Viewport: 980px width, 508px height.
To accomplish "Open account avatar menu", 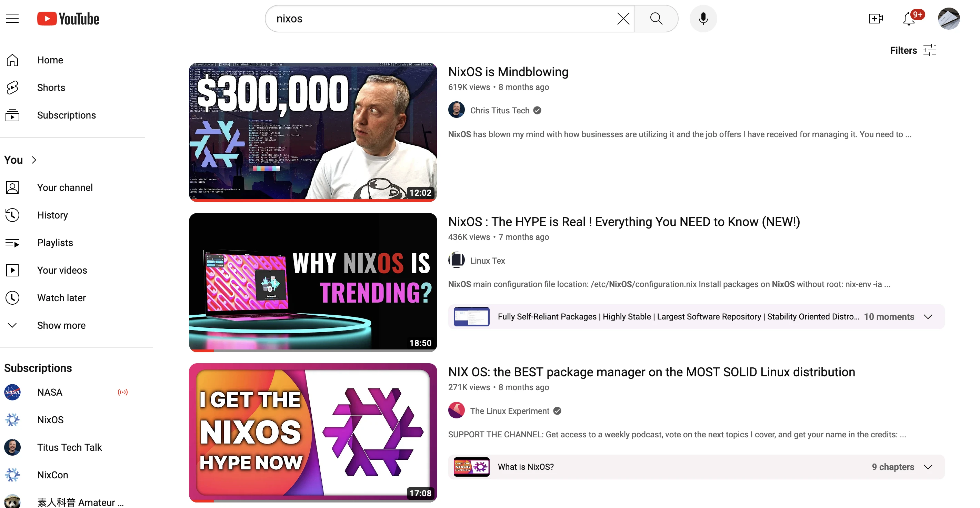I will (x=948, y=19).
